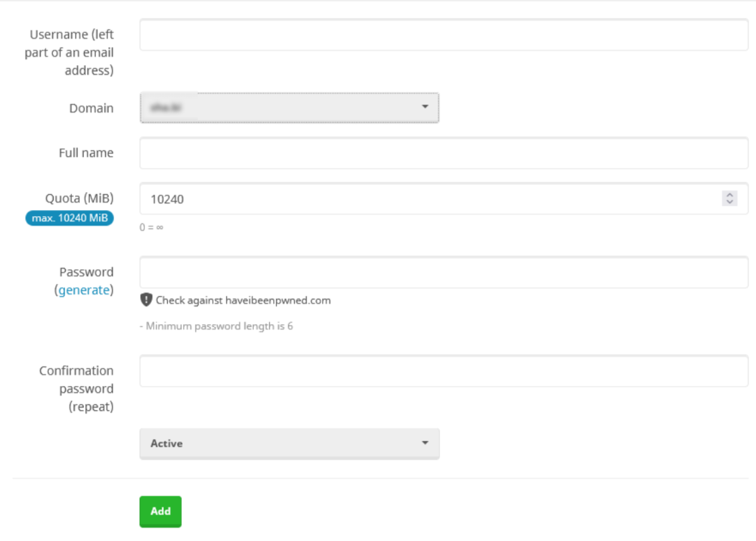Viewport: 756px width, 541px height.
Task: Decrease quota with the down stepper arrow
Action: point(729,202)
